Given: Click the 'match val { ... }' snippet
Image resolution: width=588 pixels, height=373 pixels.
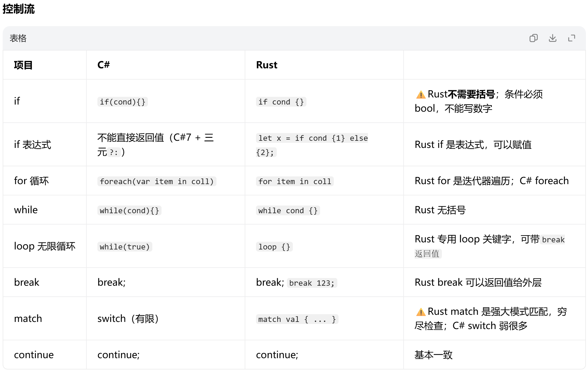Looking at the screenshot, I should [297, 319].
